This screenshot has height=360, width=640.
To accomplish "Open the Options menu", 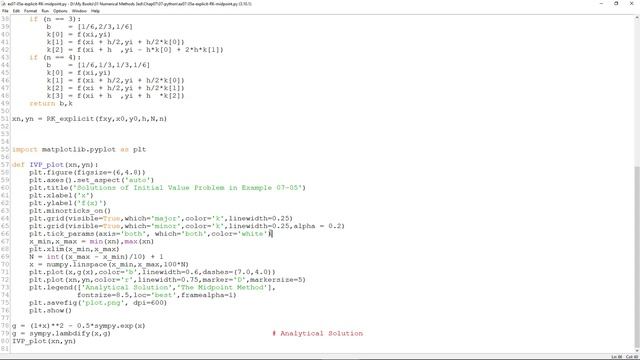I will (x=60, y=11).
